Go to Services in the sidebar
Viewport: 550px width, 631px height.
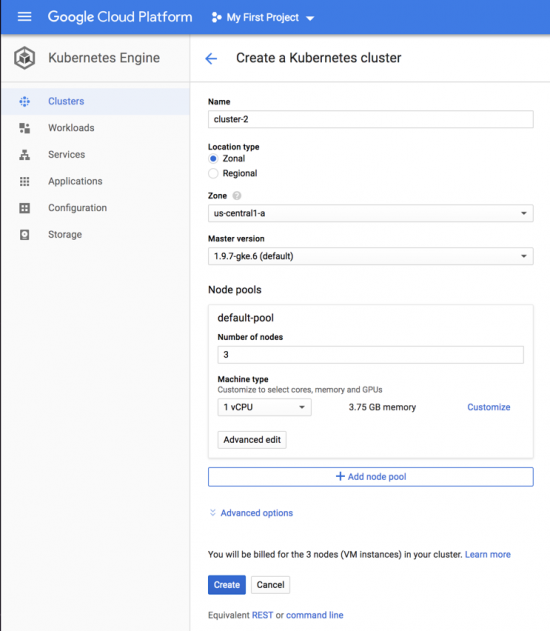[x=95, y=155]
